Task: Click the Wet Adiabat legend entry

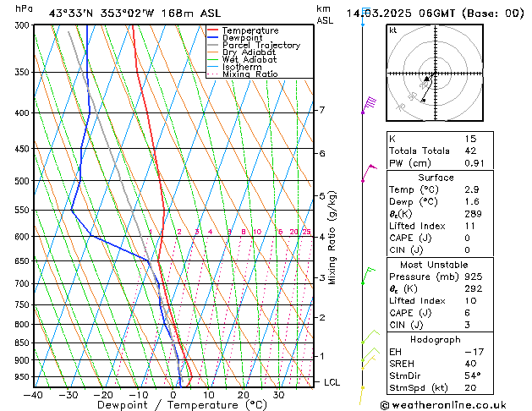Action: (242, 59)
